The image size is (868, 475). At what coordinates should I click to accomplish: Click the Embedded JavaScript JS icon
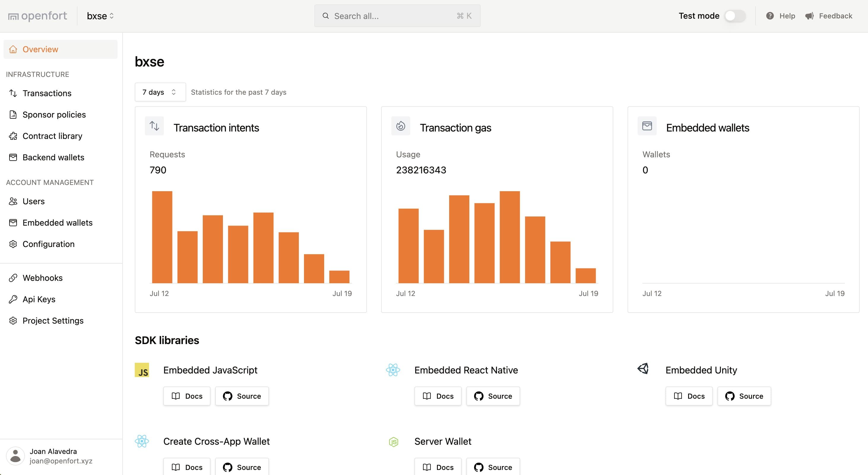pyautogui.click(x=142, y=370)
